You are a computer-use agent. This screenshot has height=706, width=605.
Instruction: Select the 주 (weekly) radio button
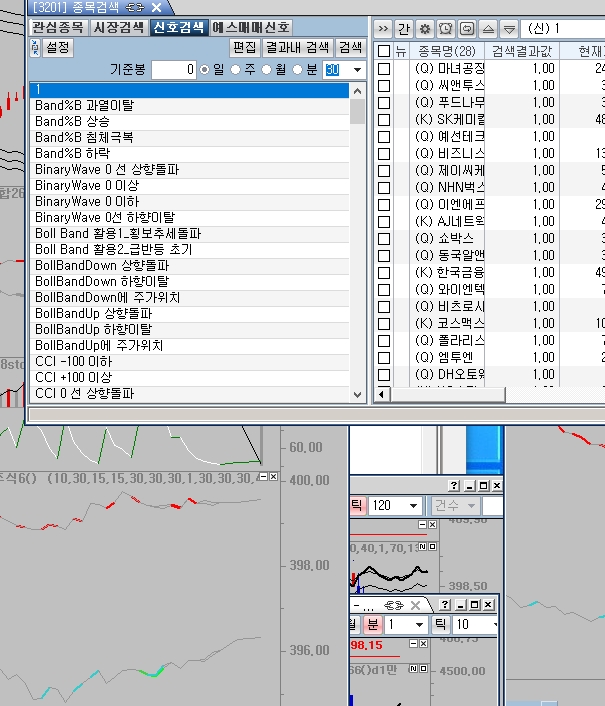pos(236,69)
